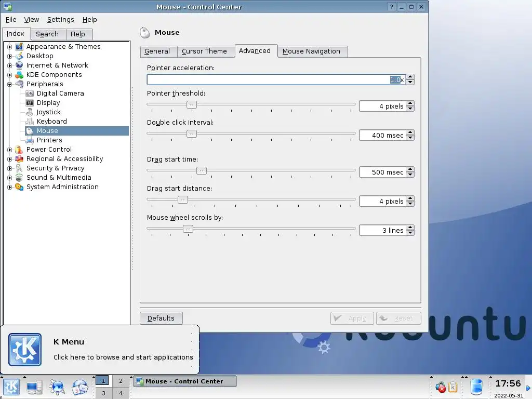Click the Printers icon in tree
Screen dimensions: 532x399
coord(30,140)
